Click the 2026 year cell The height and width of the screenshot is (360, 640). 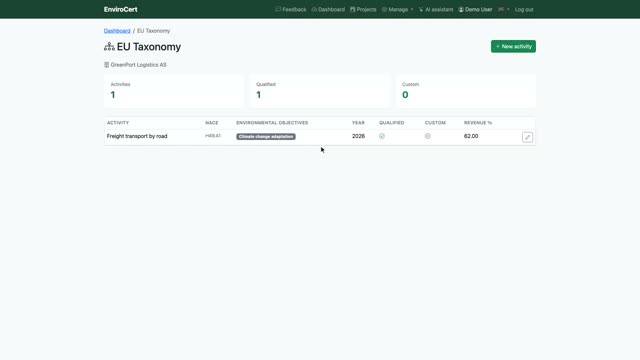pos(358,136)
